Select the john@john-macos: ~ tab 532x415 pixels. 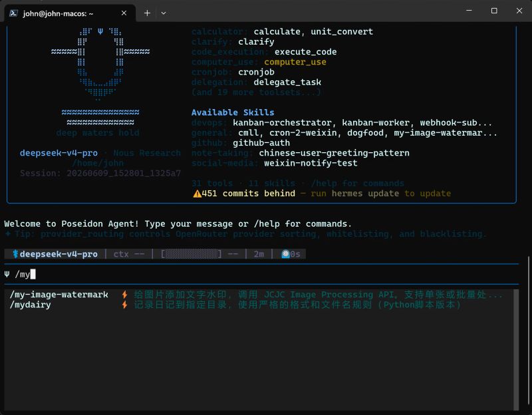[x=70, y=13]
